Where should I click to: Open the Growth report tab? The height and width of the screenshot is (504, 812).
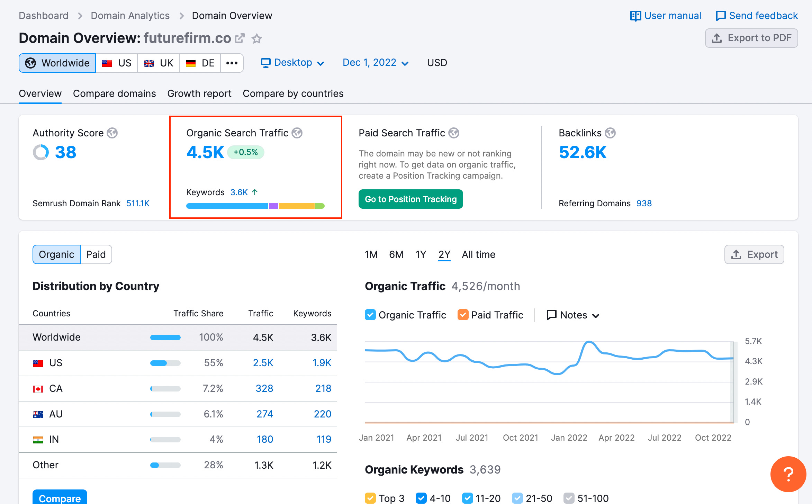(199, 93)
